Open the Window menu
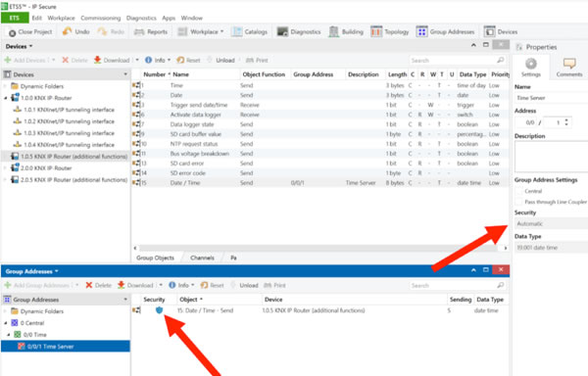The image size is (588, 376). coord(192,18)
